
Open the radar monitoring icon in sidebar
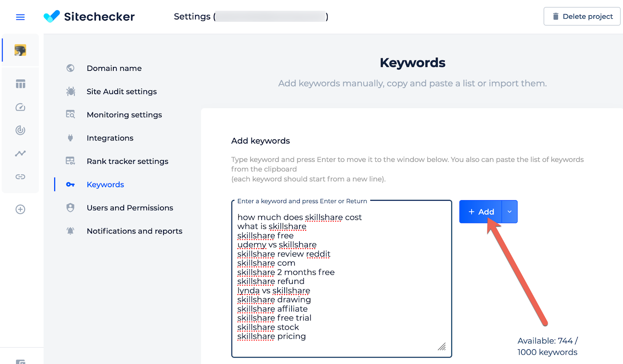pos(20,130)
